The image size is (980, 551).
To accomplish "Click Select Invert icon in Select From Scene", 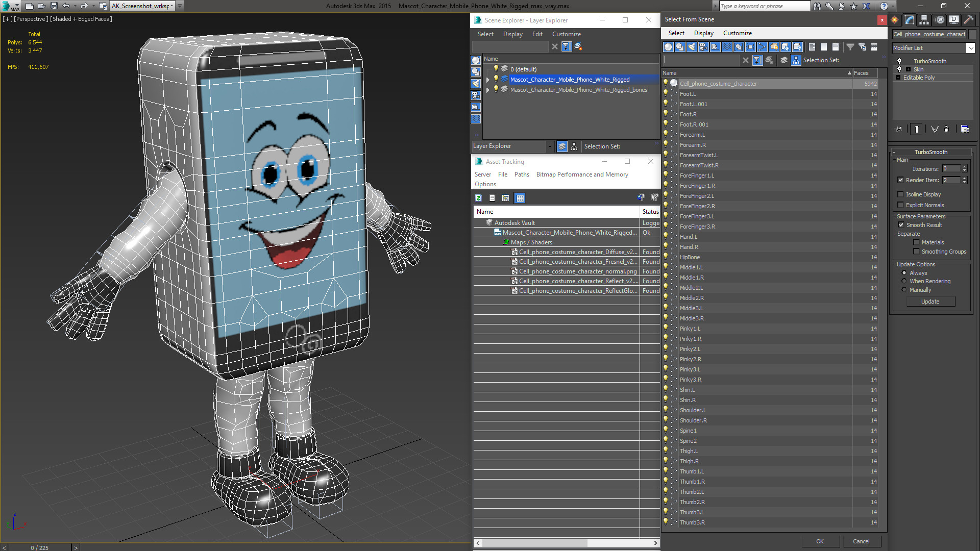I will [x=836, y=47].
